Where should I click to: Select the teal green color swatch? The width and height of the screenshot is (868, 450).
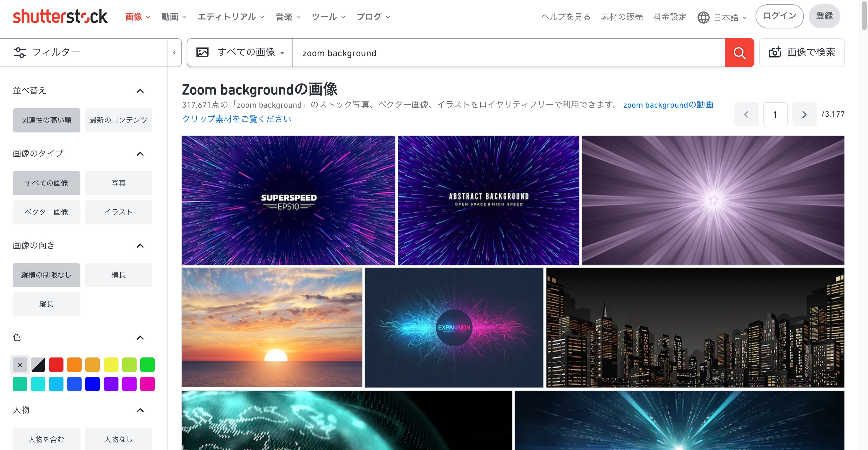click(20, 384)
